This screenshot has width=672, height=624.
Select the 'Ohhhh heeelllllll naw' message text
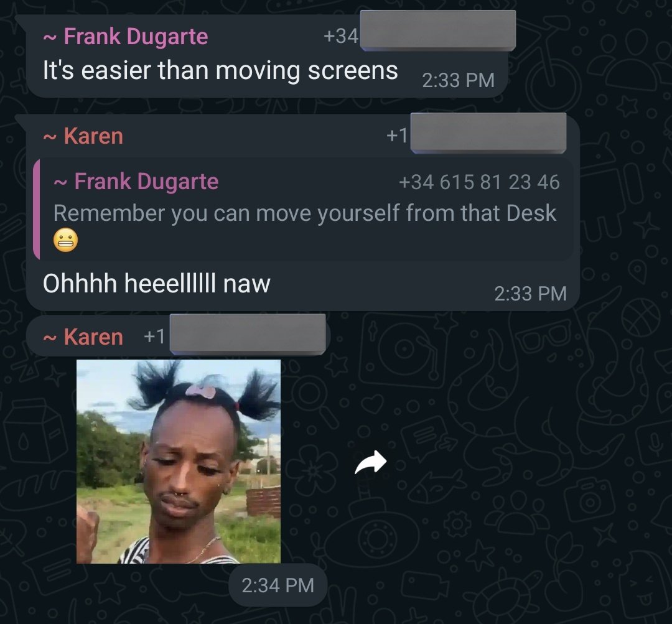click(x=156, y=283)
